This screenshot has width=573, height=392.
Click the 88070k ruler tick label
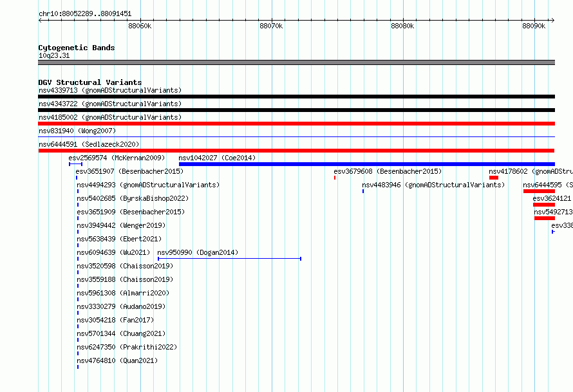271,26
